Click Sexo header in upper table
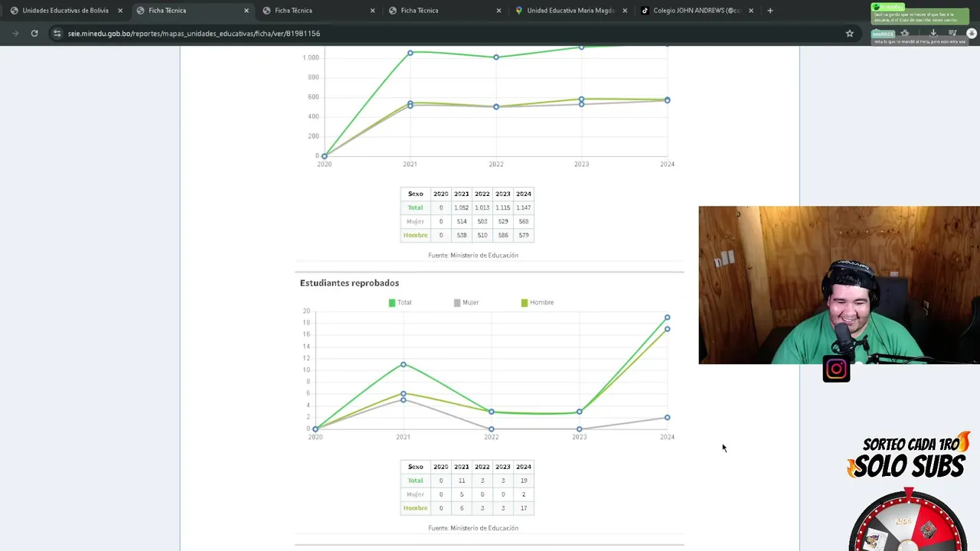This screenshot has height=551, width=980. click(x=415, y=194)
